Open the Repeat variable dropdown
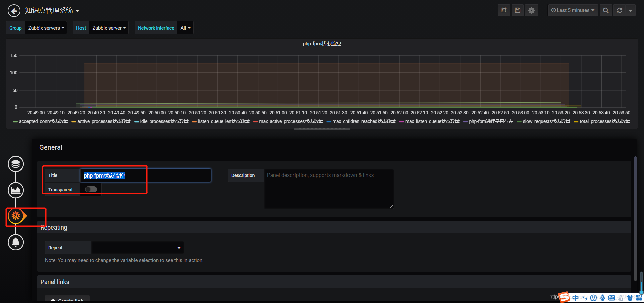The width and height of the screenshot is (644, 303). click(x=138, y=248)
